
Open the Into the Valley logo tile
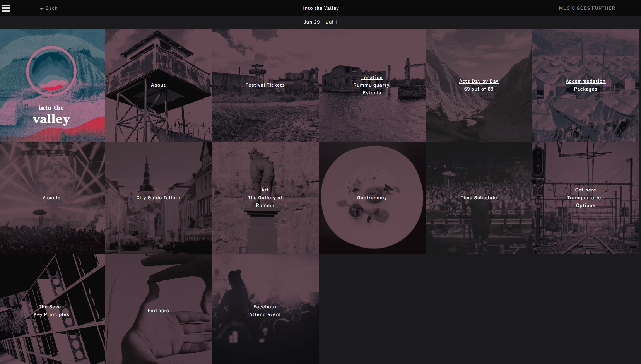click(52, 85)
